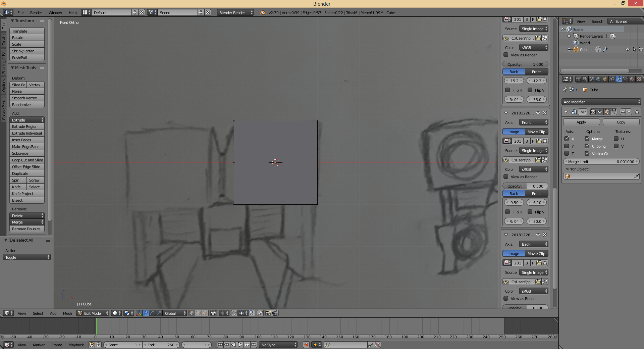Open the Object properties orange cube tab

[605, 79]
